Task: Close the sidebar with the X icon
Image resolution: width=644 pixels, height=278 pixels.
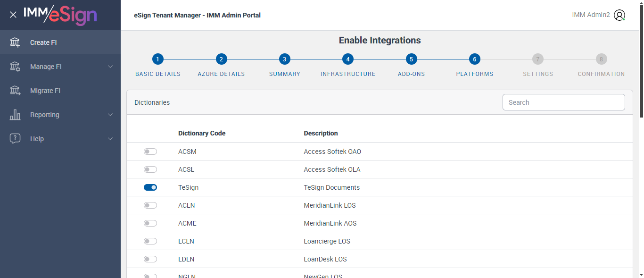Action: (13, 15)
